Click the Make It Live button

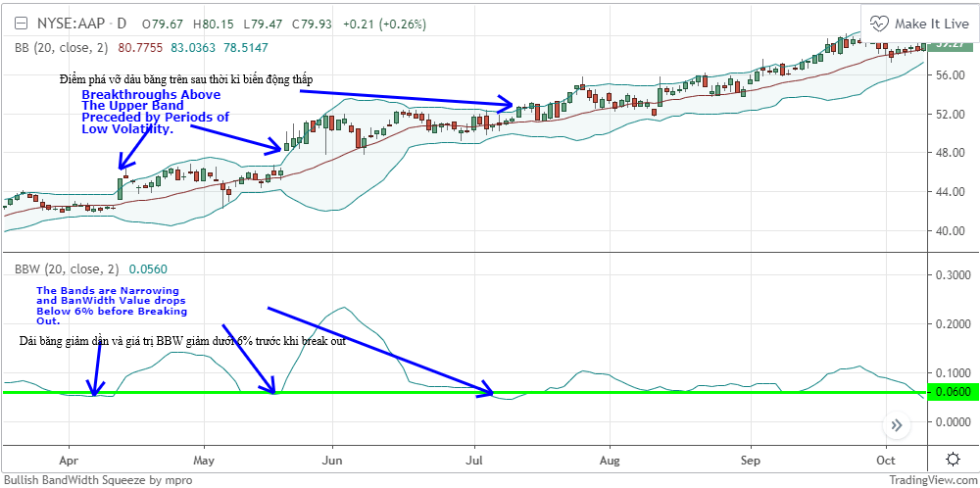point(919,24)
